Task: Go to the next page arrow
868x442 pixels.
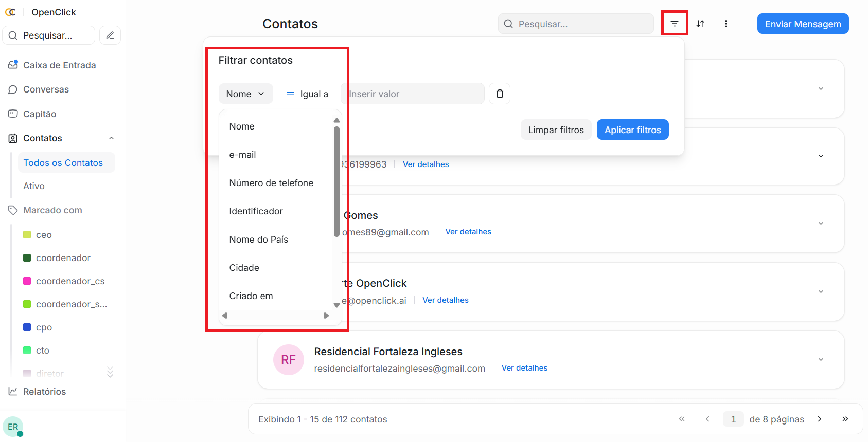Action: pyautogui.click(x=820, y=419)
